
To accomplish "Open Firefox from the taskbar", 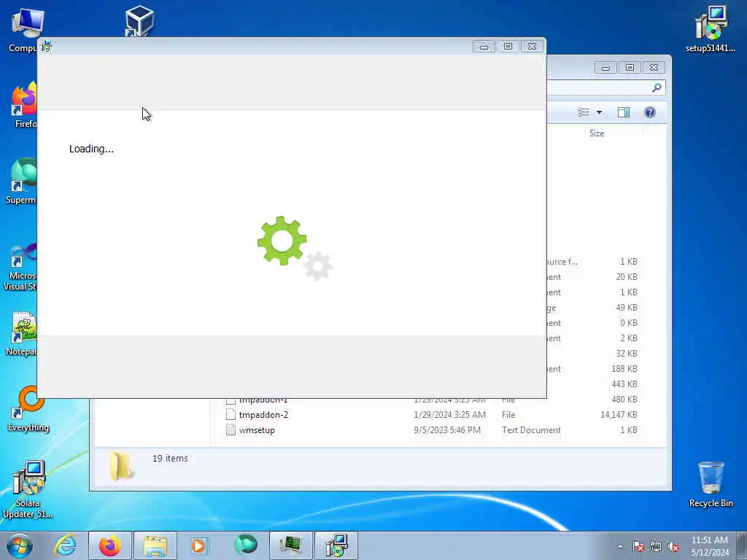I will click(x=109, y=545).
